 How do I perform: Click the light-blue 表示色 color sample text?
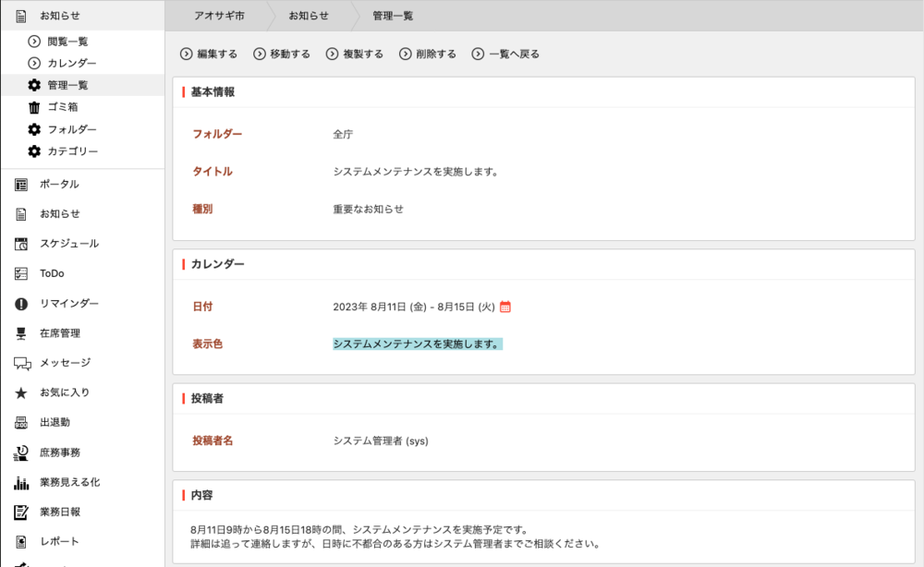418,344
